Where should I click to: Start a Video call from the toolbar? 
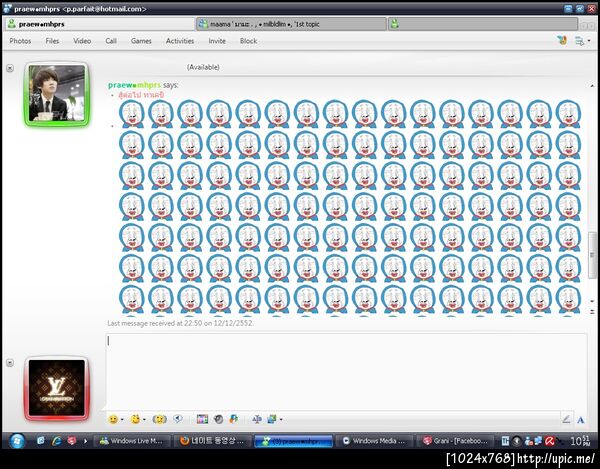[82, 41]
